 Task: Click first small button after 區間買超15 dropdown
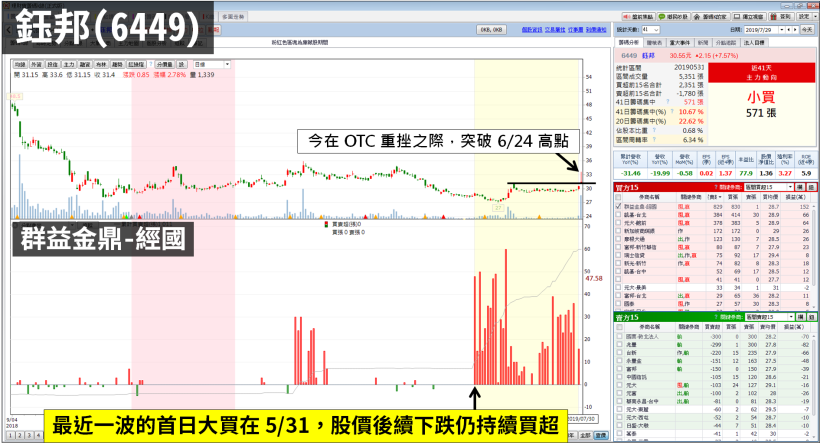pyautogui.click(x=800, y=187)
